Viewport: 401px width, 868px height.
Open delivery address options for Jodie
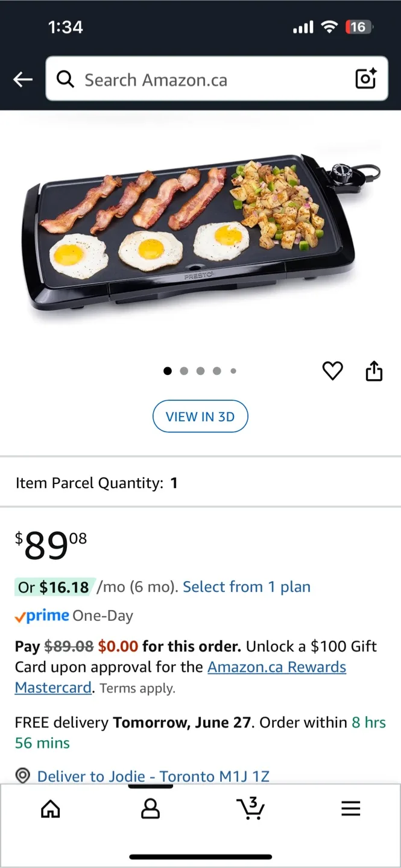[x=153, y=776]
